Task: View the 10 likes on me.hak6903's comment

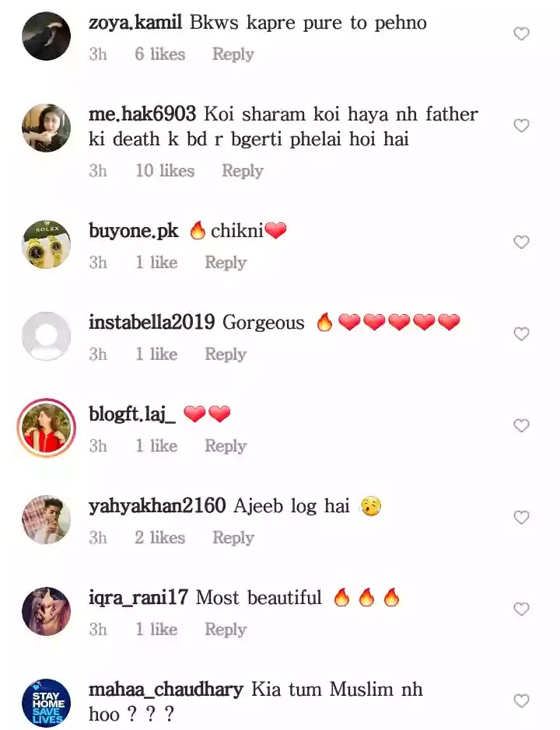Action: [165, 171]
